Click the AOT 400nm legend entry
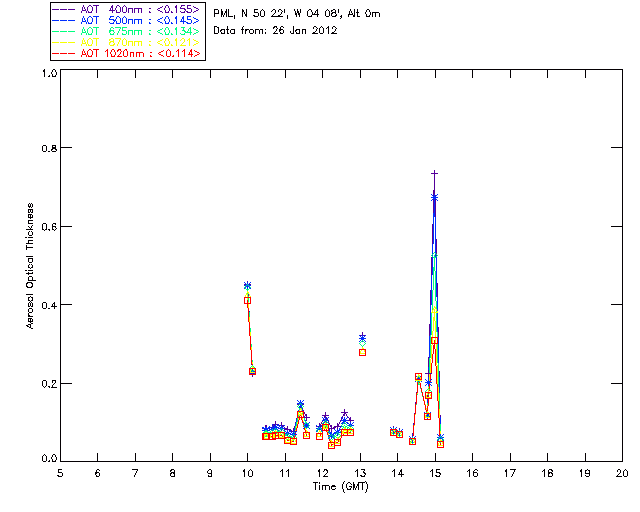This screenshot has width=640, height=512. click(126, 9)
